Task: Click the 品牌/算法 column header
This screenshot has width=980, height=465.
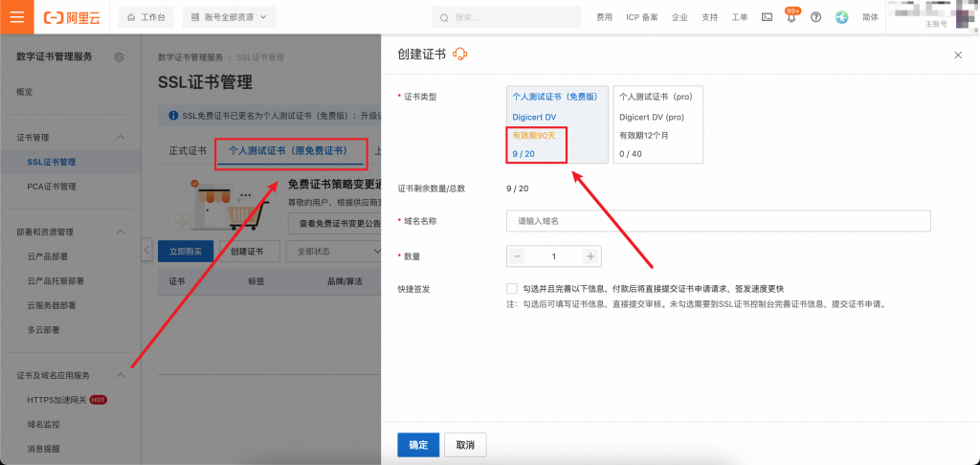Action: tap(345, 281)
